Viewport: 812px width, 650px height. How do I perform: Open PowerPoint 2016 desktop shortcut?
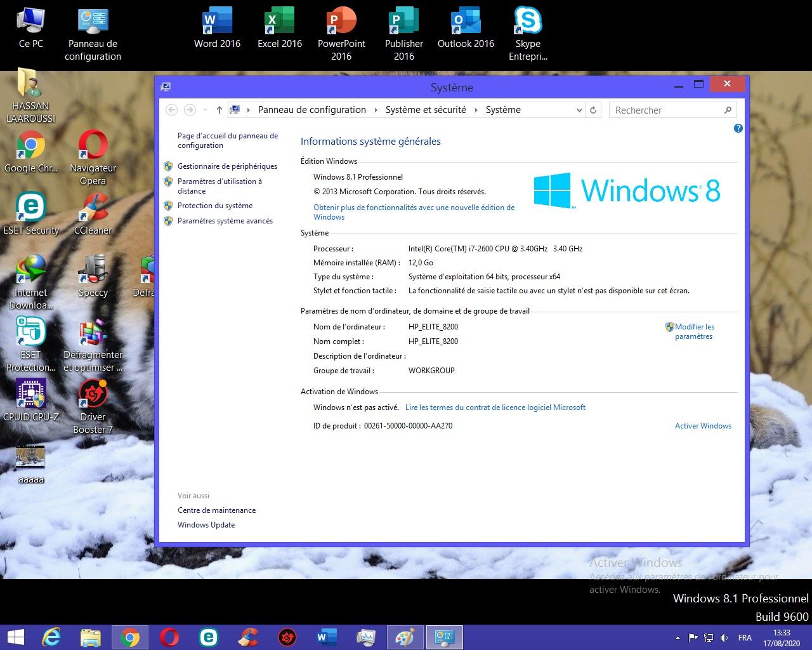coord(341,34)
